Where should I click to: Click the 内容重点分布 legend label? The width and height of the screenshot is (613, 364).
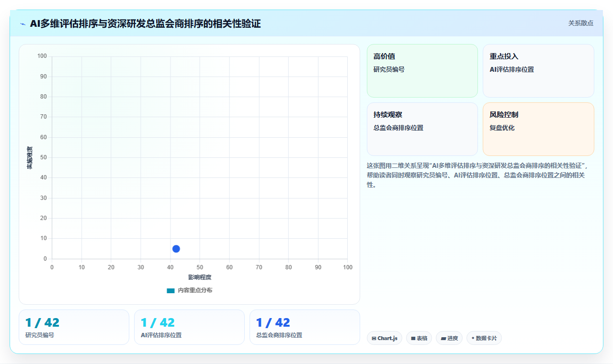(195, 290)
